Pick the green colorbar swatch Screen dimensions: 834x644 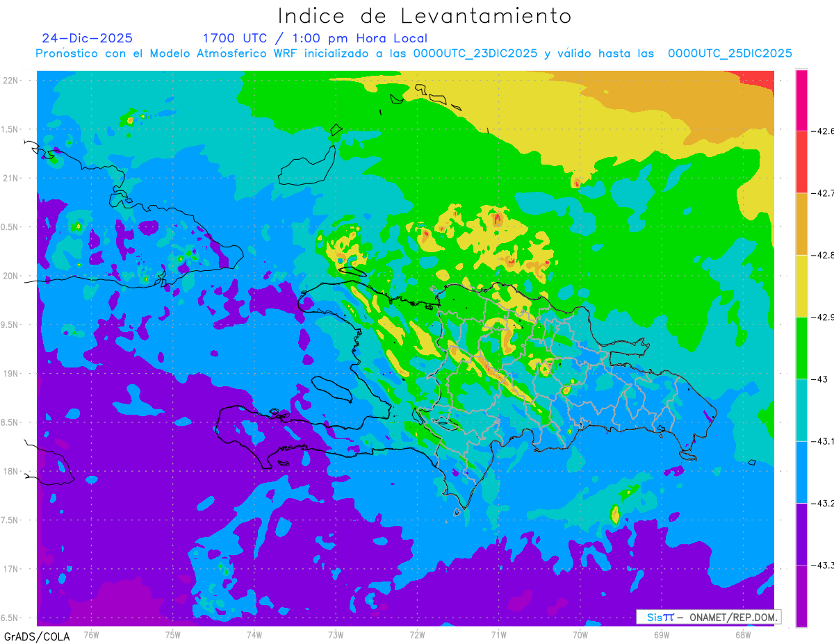coord(801,348)
